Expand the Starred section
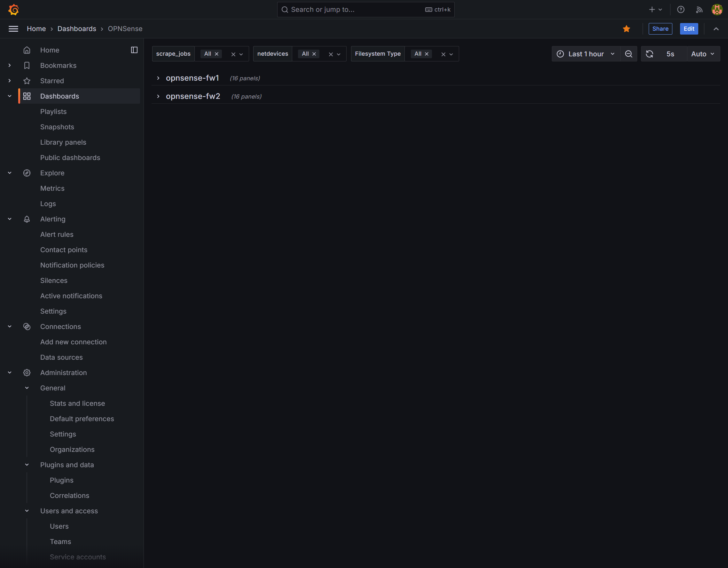 [x=10, y=81]
